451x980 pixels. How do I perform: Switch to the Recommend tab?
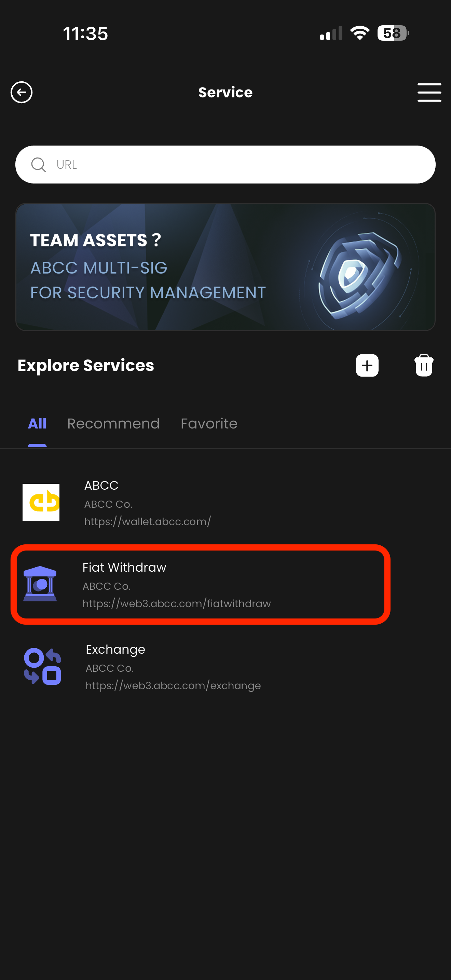click(x=113, y=424)
